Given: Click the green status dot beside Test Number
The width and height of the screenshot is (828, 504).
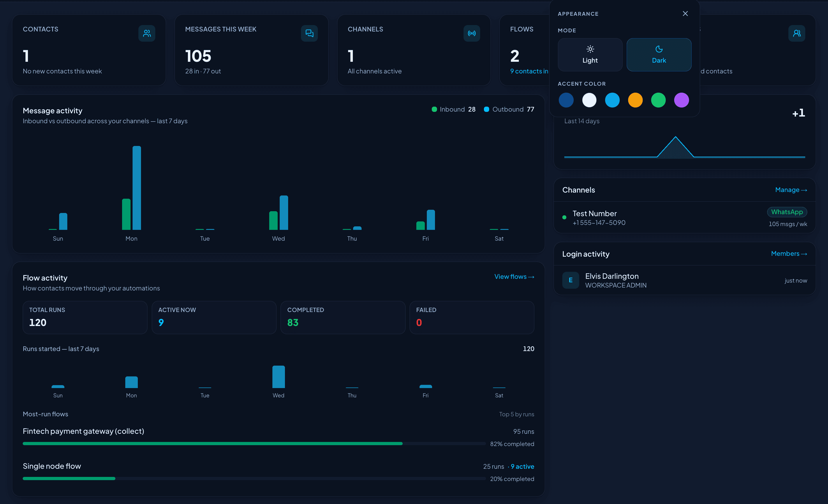Looking at the screenshot, I should pos(564,217).
